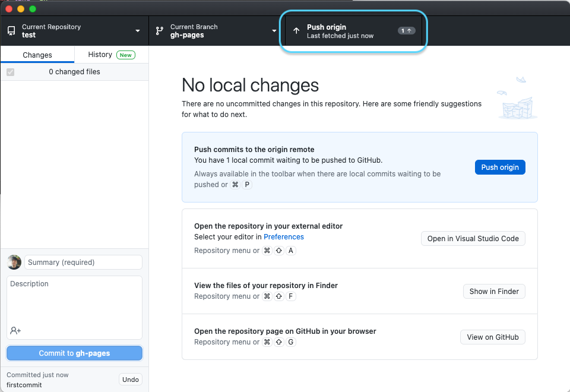Click the user avatar next to Summary
Viewport: 570px width, 392px height.
pyautogui.click(x=14, y=262)
